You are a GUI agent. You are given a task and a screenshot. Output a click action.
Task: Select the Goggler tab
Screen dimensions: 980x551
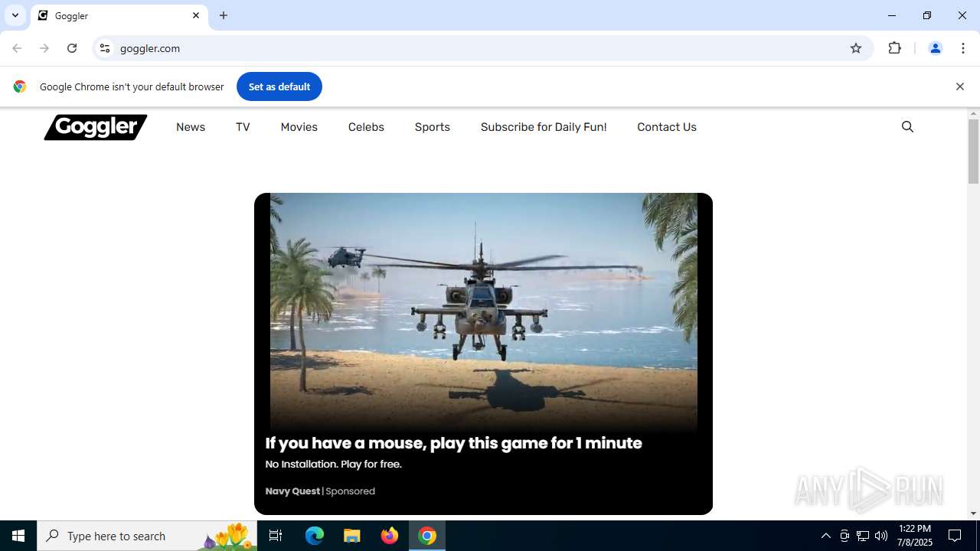[x=119, y=15]
